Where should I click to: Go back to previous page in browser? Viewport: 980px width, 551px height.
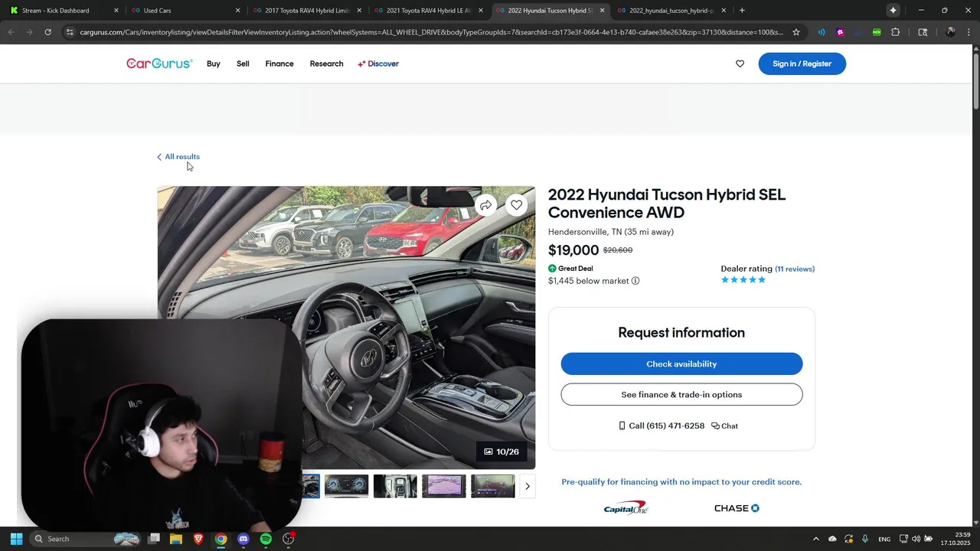coord(11,32)
